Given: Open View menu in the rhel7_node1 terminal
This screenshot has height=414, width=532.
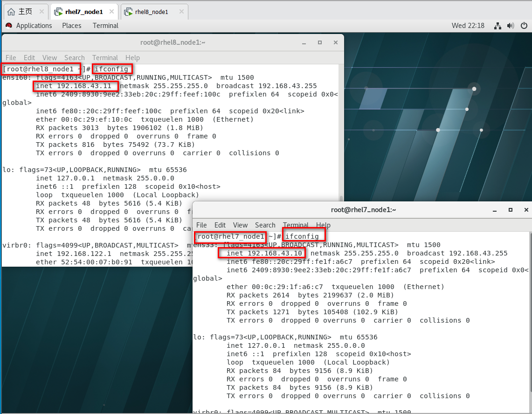Looking at the screenshot, I should tap(240, 225).
